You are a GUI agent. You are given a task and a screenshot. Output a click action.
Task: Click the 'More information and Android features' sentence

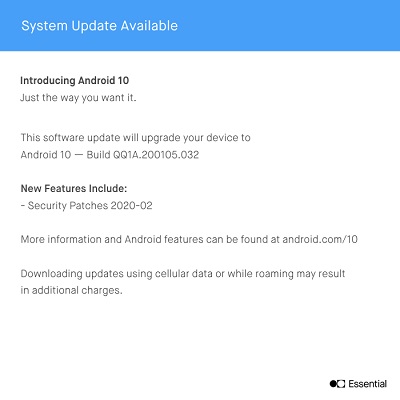[189, 239]
